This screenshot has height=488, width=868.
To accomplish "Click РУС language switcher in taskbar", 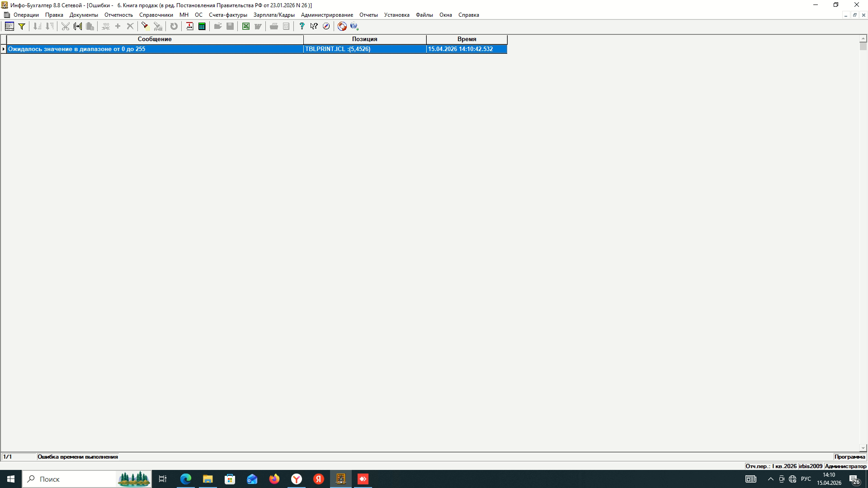I will 806,479.
